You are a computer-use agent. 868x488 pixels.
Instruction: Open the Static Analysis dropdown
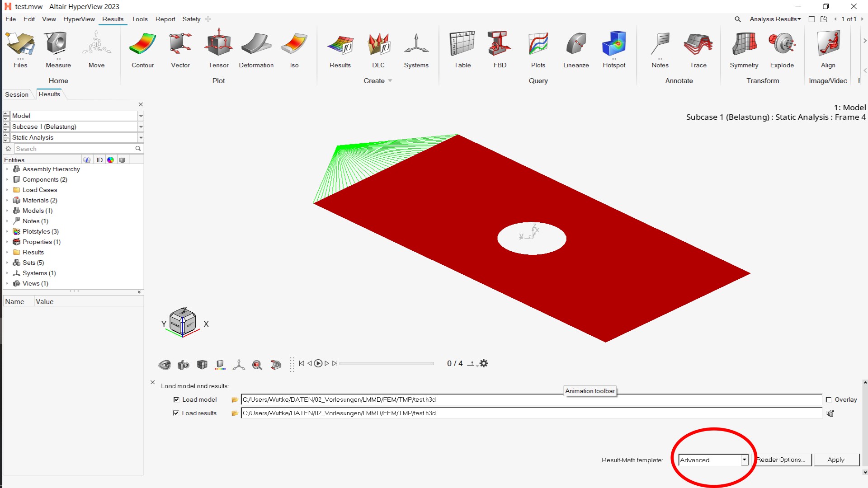(x=141, y=138)
